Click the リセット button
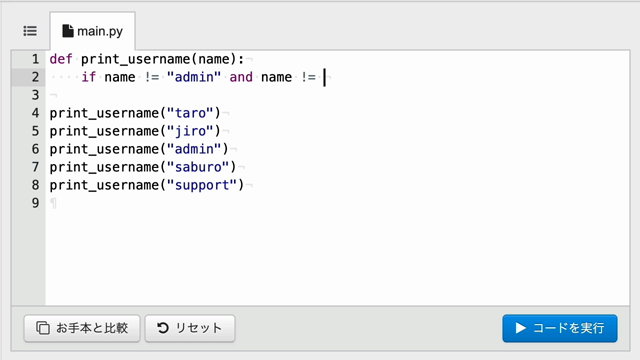 (190, 328)
